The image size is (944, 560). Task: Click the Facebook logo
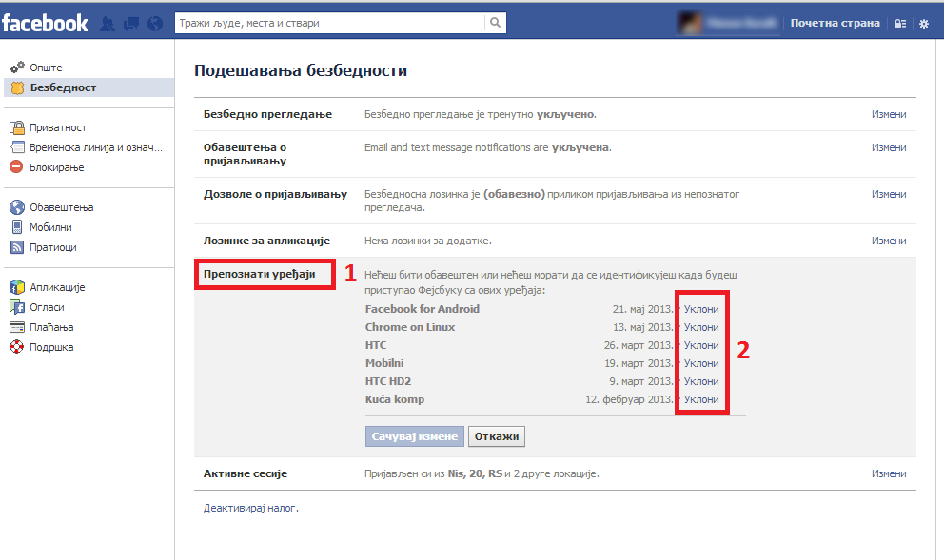[45, 24]
